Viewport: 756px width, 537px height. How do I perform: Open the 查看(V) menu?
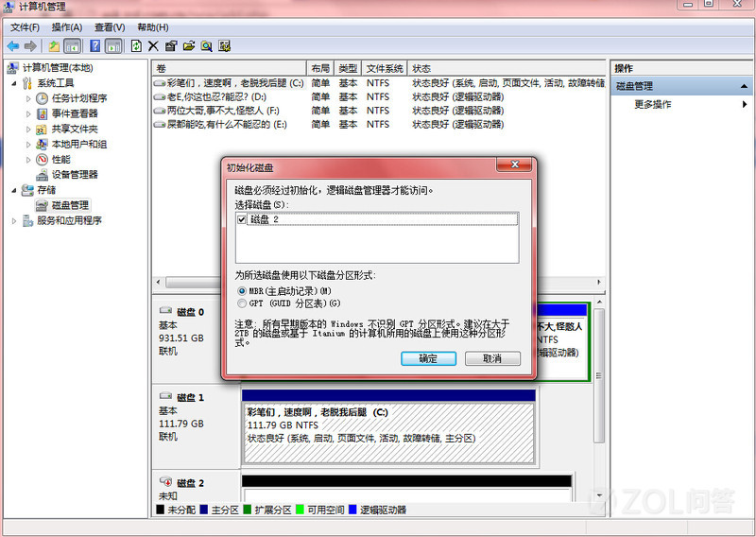(110, 27)
